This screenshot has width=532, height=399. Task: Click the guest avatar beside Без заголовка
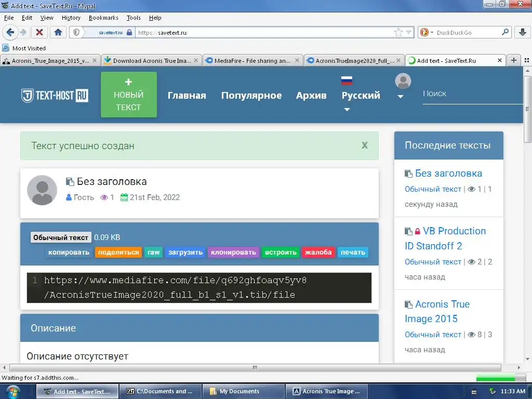coord(42,190)
